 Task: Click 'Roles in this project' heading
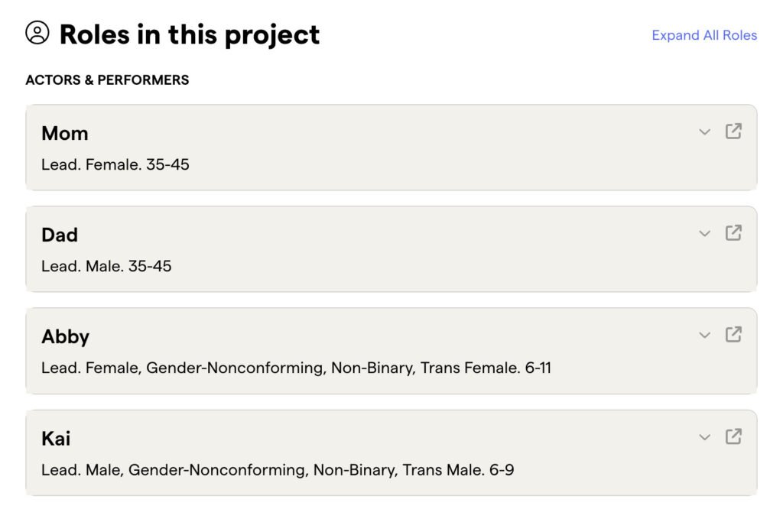click(x=190, y=34)
